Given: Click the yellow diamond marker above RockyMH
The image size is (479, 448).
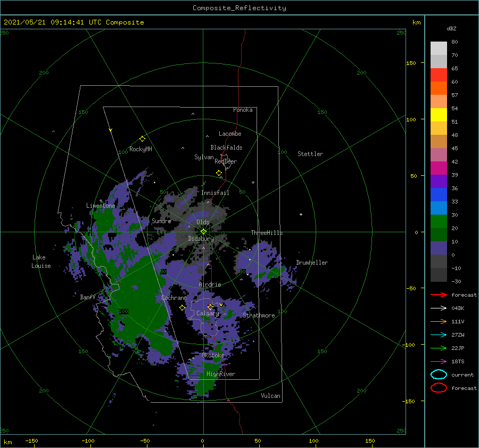Looking at the screenshot, I should click(142, 139).
